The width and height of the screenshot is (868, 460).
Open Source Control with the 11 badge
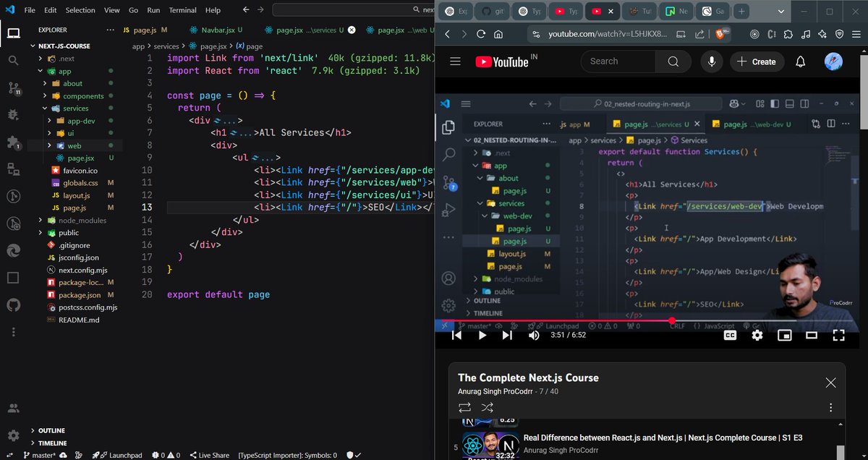(13, 88)
